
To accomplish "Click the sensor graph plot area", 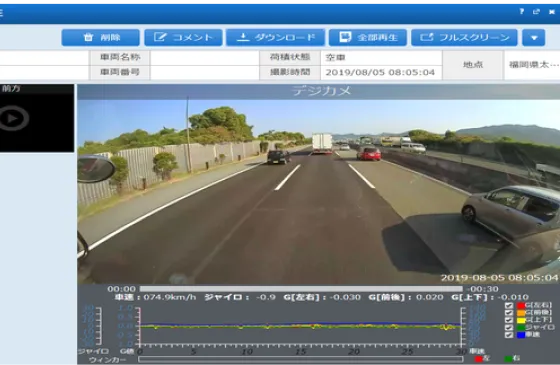I will point(300,326).
